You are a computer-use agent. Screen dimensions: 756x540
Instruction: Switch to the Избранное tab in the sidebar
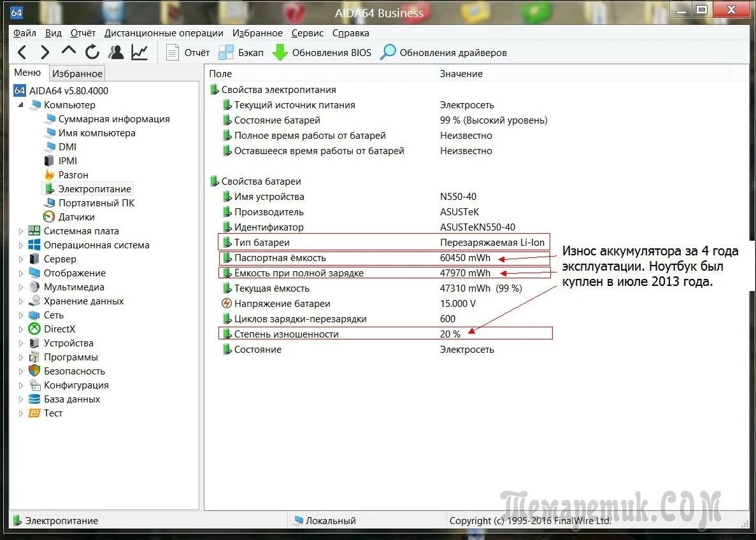point(77,73)
